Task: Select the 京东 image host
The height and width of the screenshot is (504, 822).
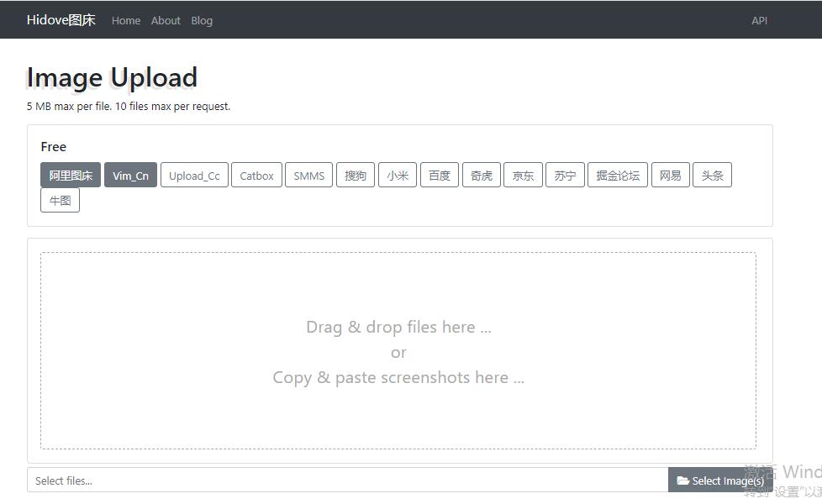Action: pos(523,176)
